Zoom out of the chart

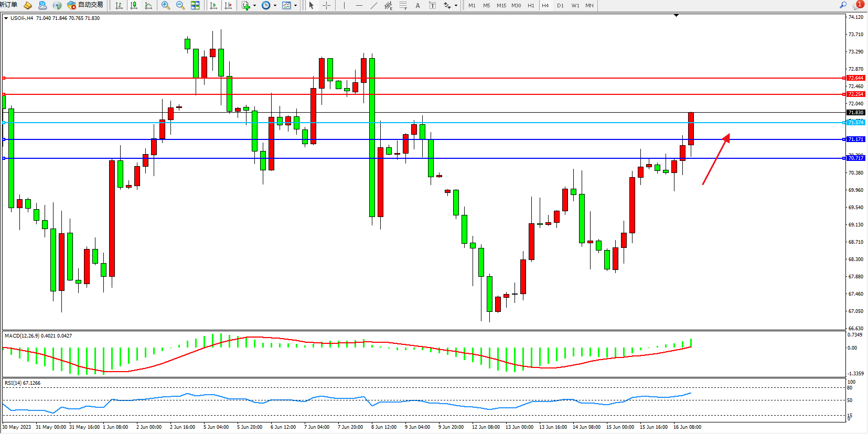click(180, 5)
